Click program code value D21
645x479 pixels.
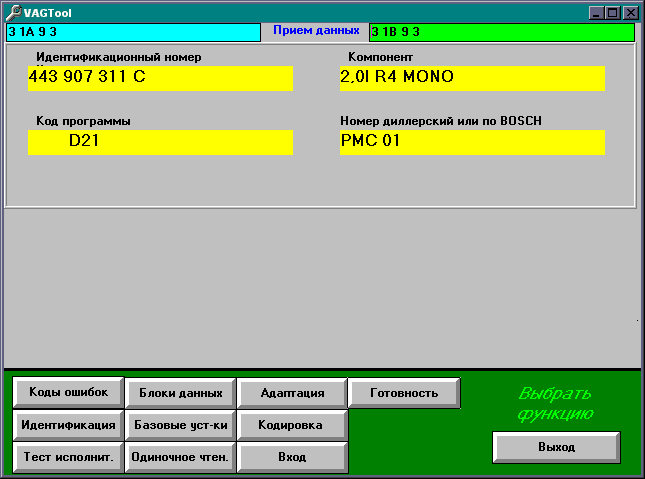pyautogui.click(x=160, y=142)
